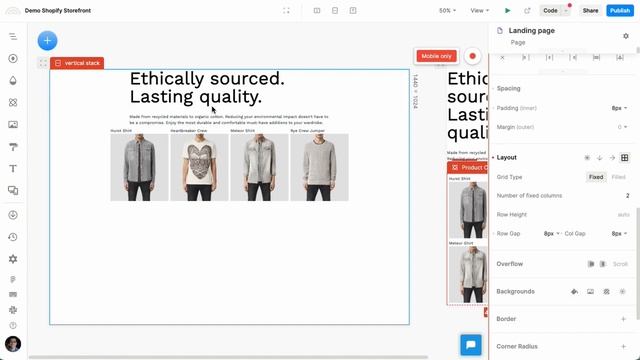This screenshot has height=360, width=640.
Task: Run the green Play preview button
Action: click(507, 11)
